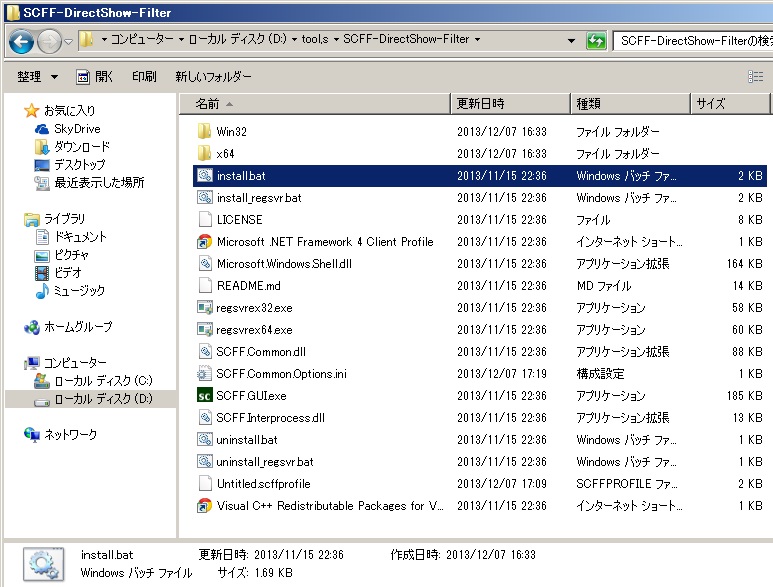The width and height of the screenshot is (773, 587).
Task: Click the 開く toolbar button
Action: pyautogui.click(x=95, y=76)
